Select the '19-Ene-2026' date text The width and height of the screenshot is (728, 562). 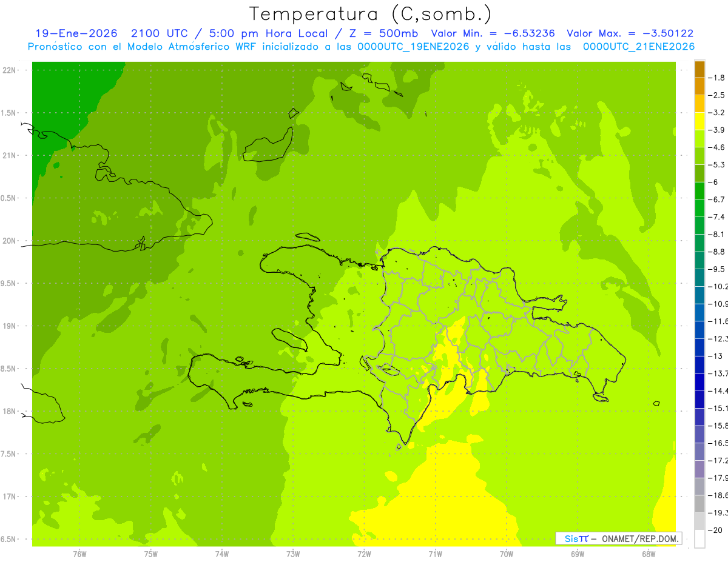[76, 33]
